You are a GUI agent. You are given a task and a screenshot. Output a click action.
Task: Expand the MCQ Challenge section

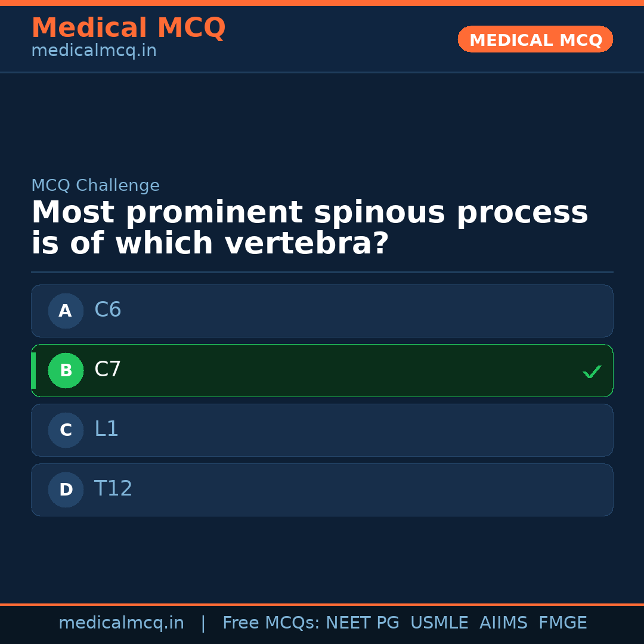[x=95, y=185]
